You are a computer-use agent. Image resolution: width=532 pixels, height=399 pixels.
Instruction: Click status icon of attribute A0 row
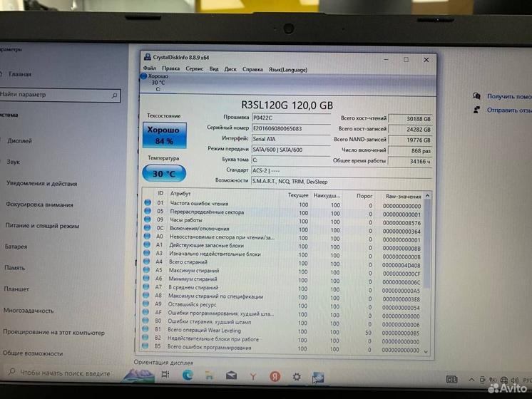(147, 237)
